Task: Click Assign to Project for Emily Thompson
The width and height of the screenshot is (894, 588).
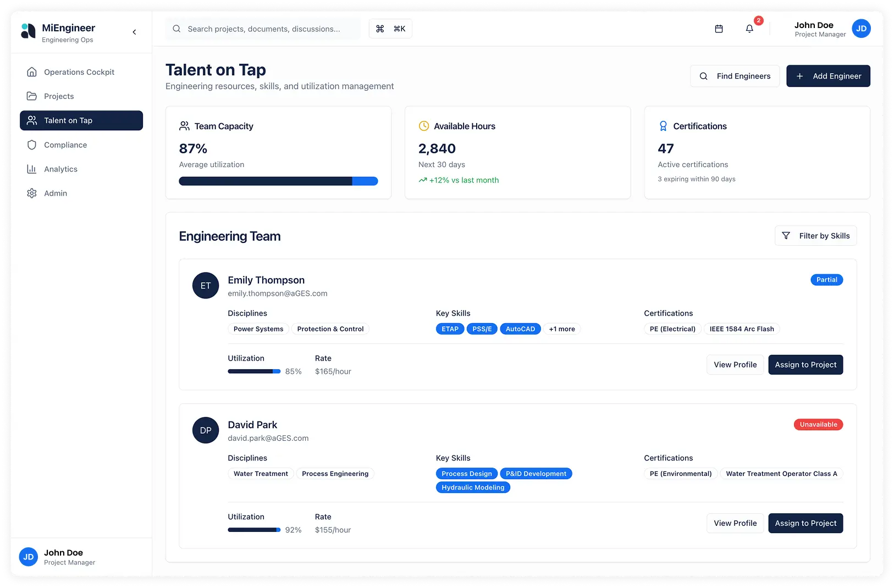Action: point(805,365)
